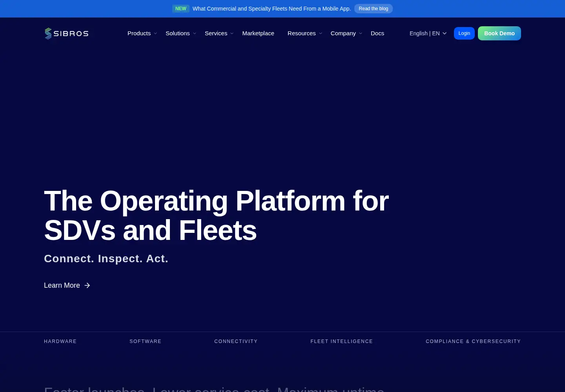Image resolution: width=565 pixels, height=392 pixels.
Task: Open the Resources dropdown menu
Action: point(305,33)
